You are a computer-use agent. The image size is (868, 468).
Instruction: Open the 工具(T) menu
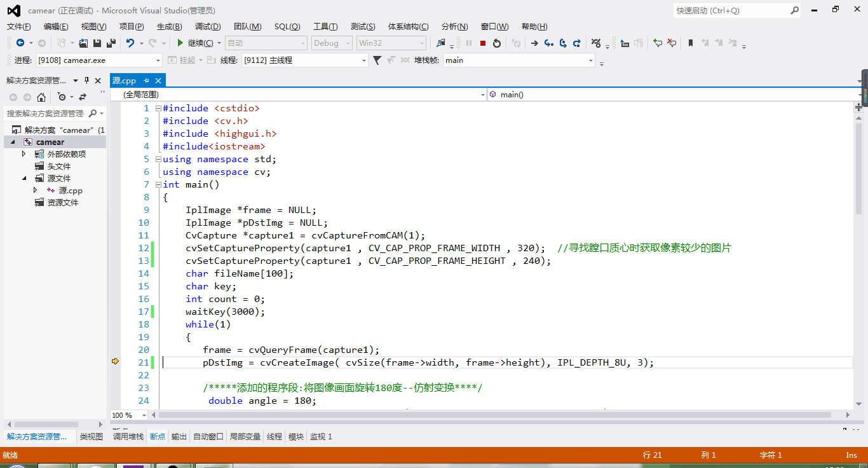coord(325,27)
